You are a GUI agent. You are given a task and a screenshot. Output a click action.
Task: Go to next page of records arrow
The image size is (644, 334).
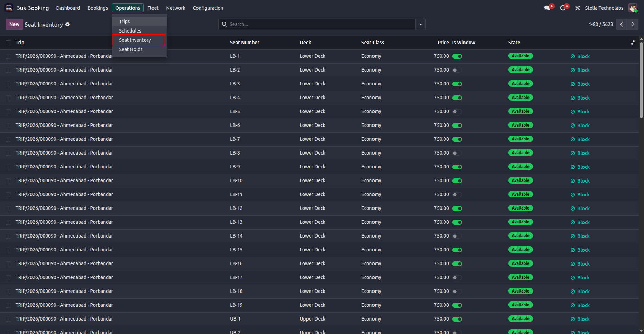[x=633, y=24]
